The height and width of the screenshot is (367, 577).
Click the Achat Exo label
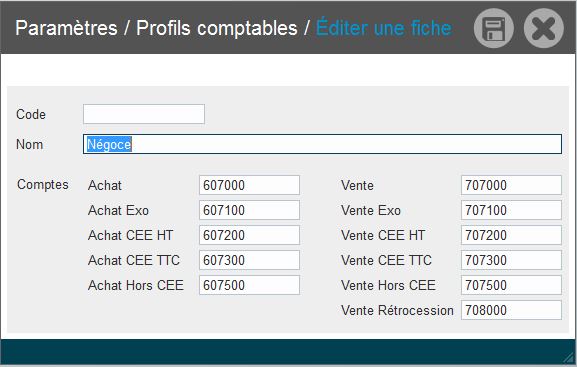pos(118,210)
